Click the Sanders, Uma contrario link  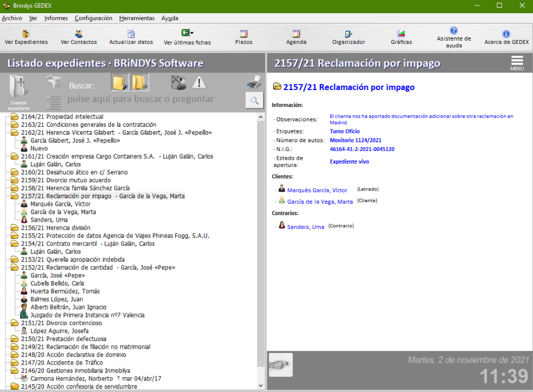(x=305, y=227)
